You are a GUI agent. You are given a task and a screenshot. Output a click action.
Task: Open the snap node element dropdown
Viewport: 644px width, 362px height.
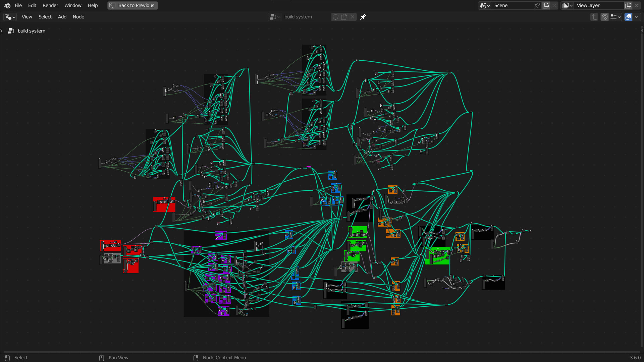[x=616, y=17]
